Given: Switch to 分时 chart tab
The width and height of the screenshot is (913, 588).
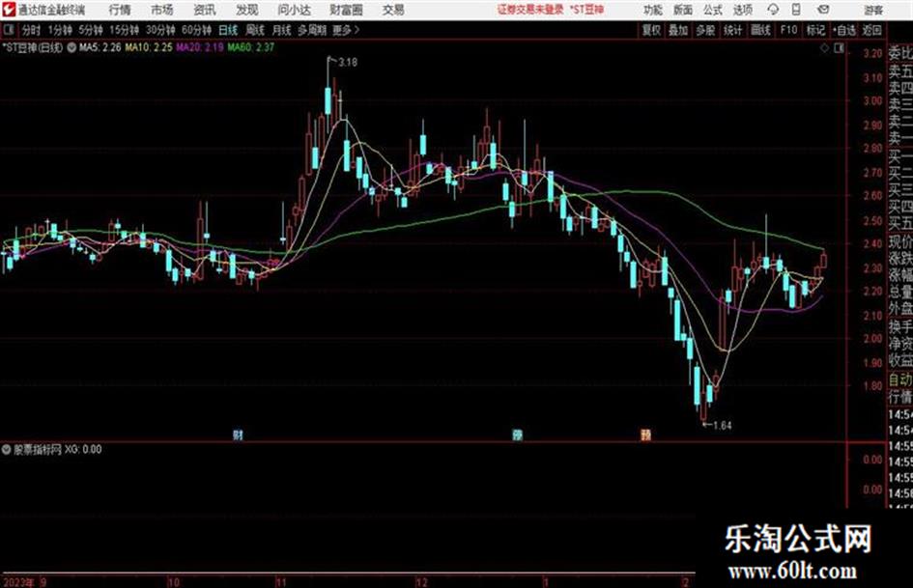Looking at the screenshot, I should (x=32, y=30).
